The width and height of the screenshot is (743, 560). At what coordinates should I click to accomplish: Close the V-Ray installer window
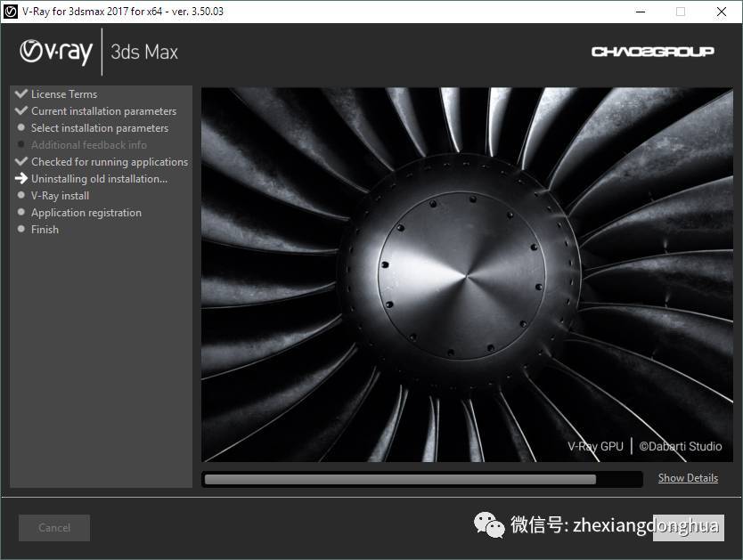(x=722, y=12)
